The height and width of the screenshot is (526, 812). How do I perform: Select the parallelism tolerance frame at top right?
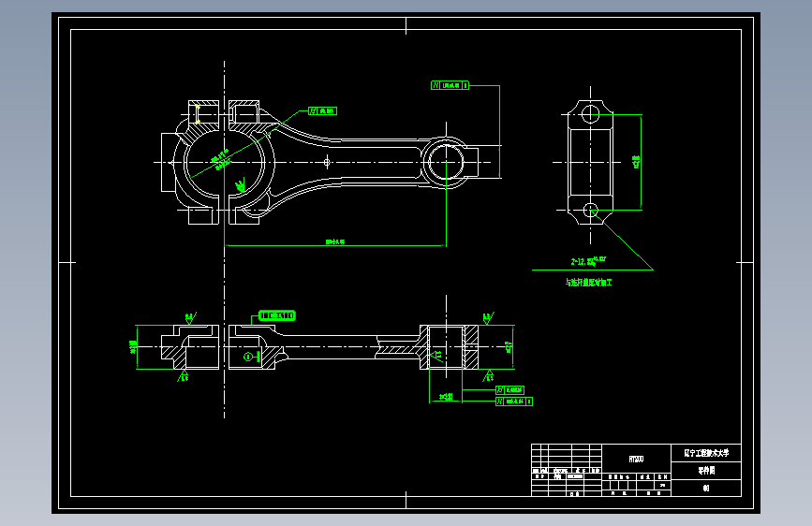coord(450,85)
